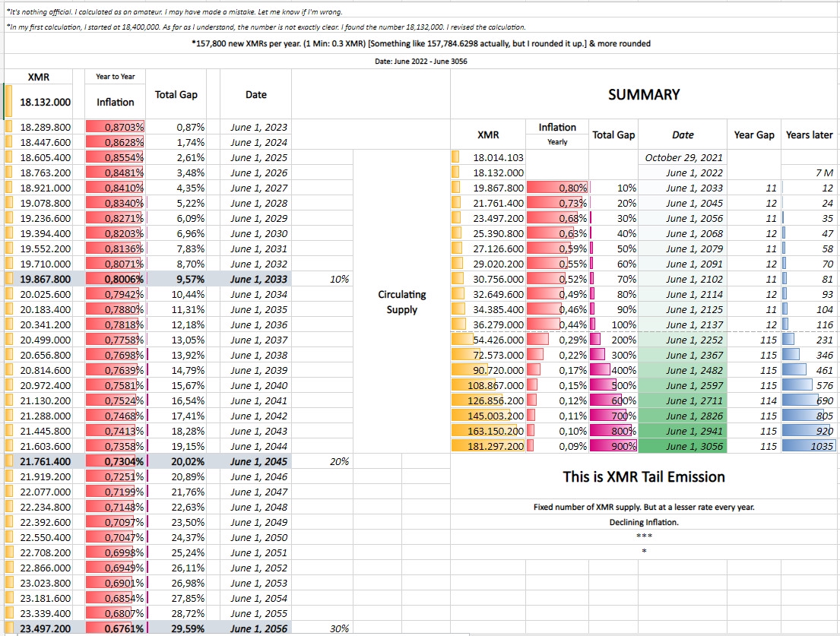Select year gap cell 114
The image size is (840, 636).
tap(754, 400)
